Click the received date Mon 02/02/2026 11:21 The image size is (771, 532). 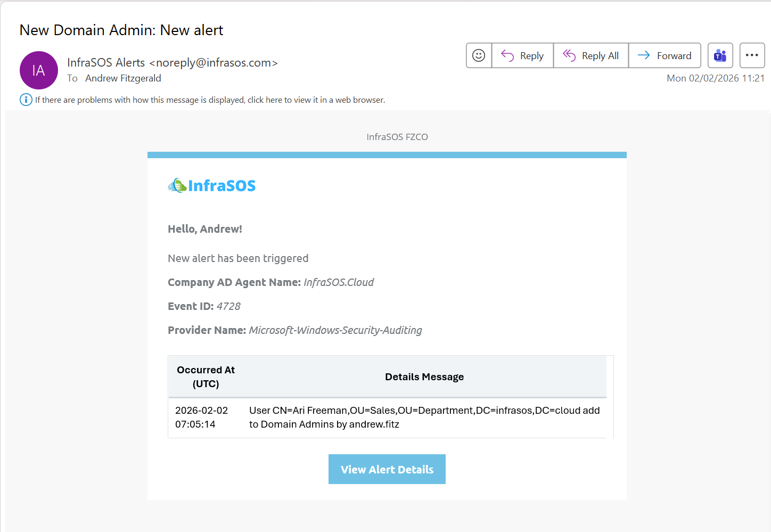point(716,78)
